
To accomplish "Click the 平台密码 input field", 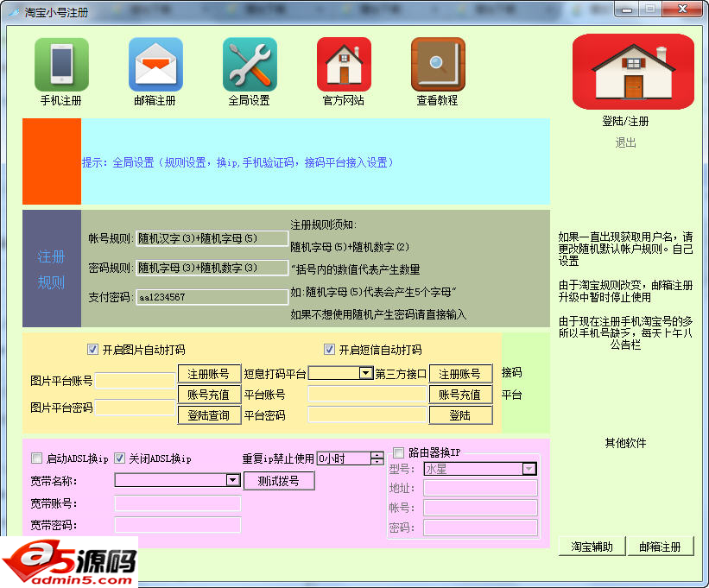I will click(x=367, y=414).
